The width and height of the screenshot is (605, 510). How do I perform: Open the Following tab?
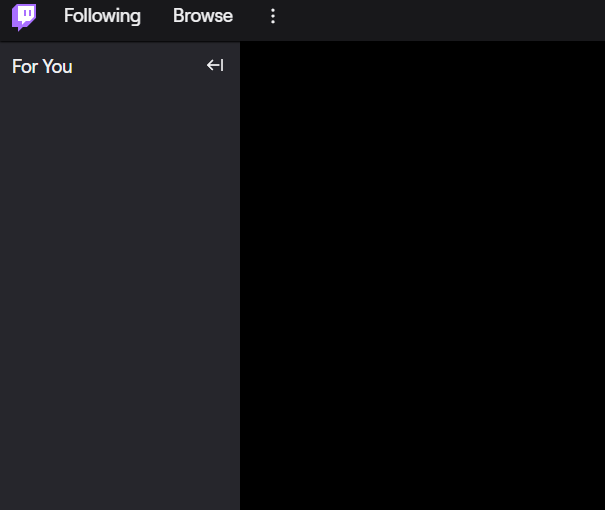tap(102, 16)
